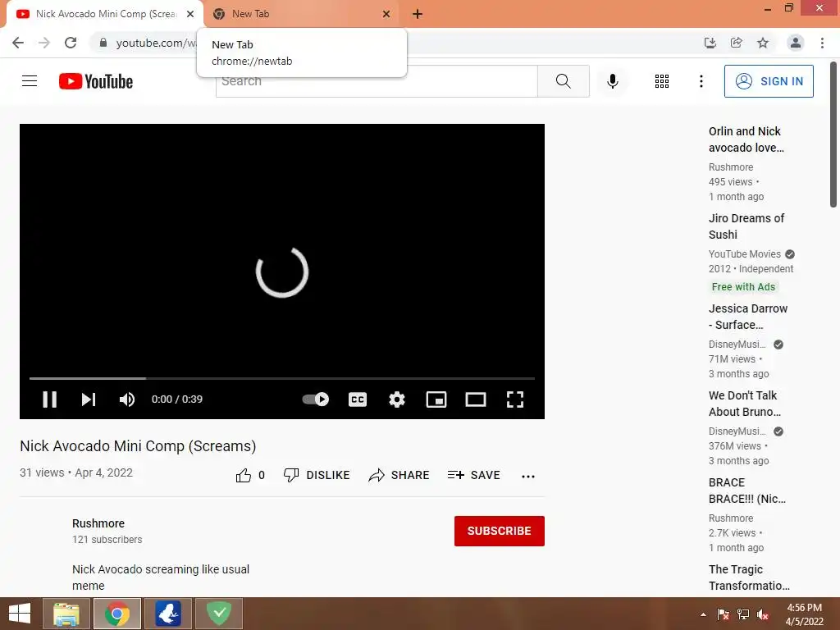Image resolution: width=840 pixels, height=630 pixels.
Task: Subscribe to the Rushmore channel
Action: [500, 531]
